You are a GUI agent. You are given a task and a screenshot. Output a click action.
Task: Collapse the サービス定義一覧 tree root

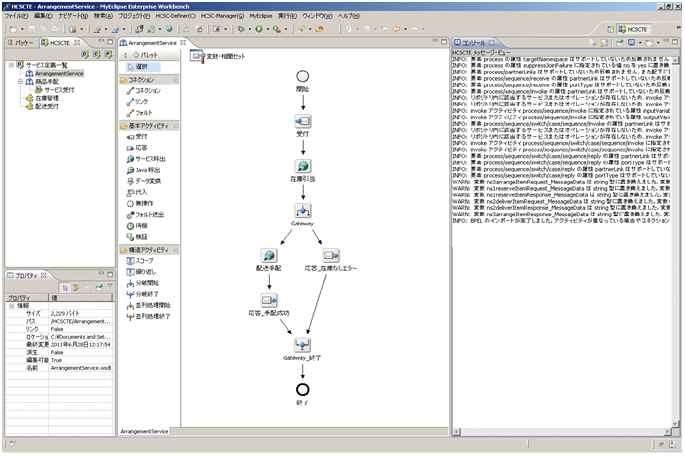point(10,65)
